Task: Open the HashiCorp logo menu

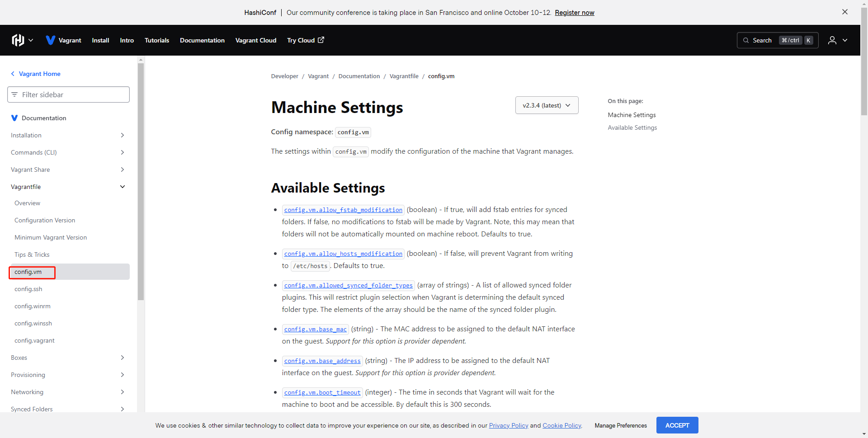Action: point(23,40)
